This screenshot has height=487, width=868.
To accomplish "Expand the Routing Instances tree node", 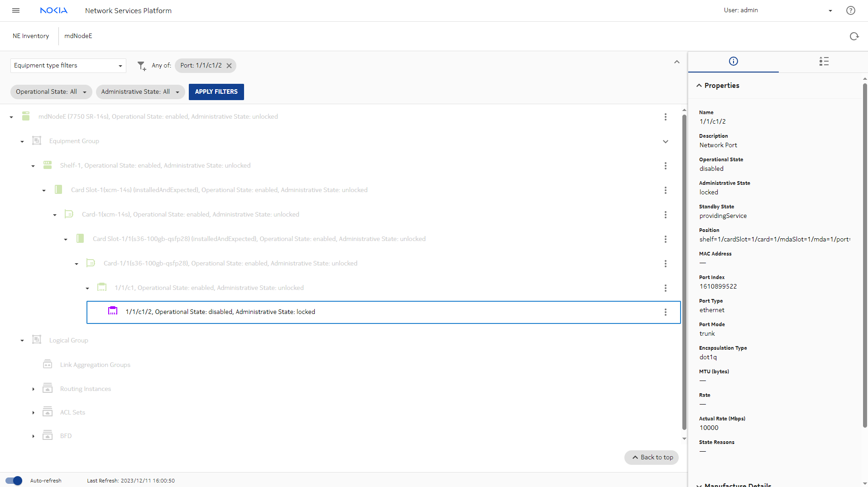I will coord(33,389).
